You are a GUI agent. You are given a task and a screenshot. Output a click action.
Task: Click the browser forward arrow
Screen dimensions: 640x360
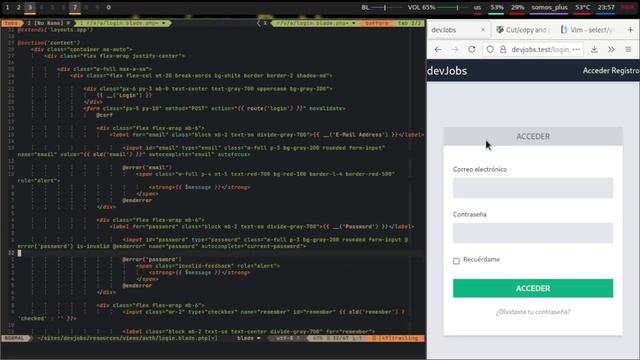455,49
